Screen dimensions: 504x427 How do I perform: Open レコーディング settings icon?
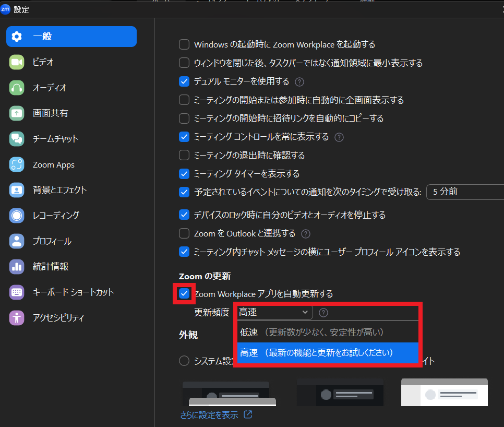tap(17, 215)
